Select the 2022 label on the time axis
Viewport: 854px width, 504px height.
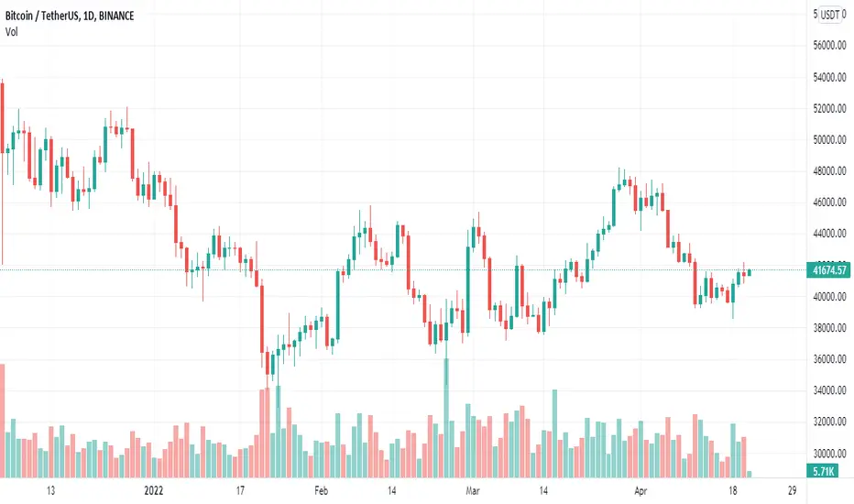pos(154,491)
